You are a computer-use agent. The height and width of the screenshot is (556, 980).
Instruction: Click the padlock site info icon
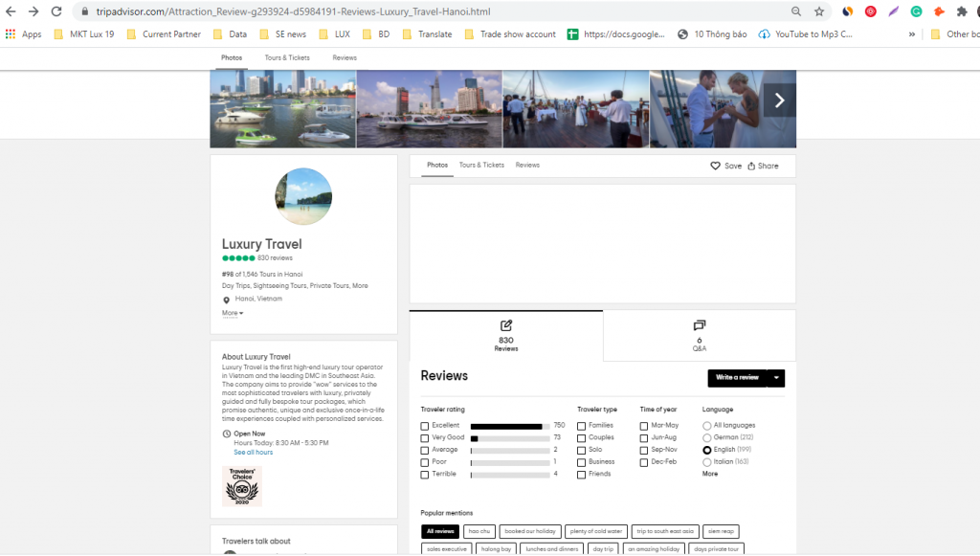pyautogui.click(x=85, y=11)
